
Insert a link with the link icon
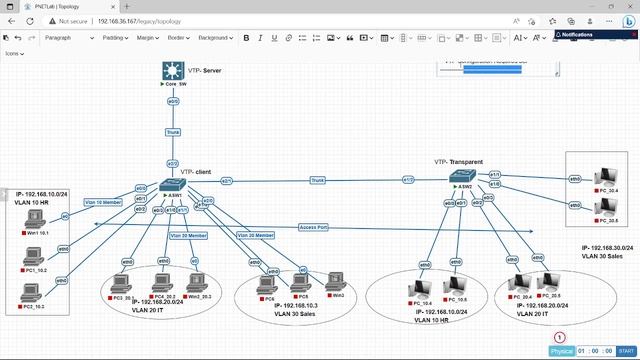[289, 38]
